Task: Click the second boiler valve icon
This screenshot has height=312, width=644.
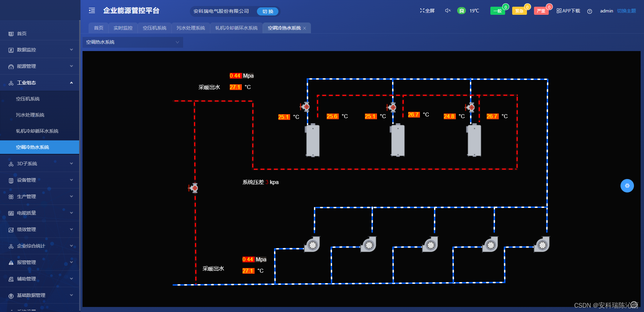Action: click(x=391, y=107)
